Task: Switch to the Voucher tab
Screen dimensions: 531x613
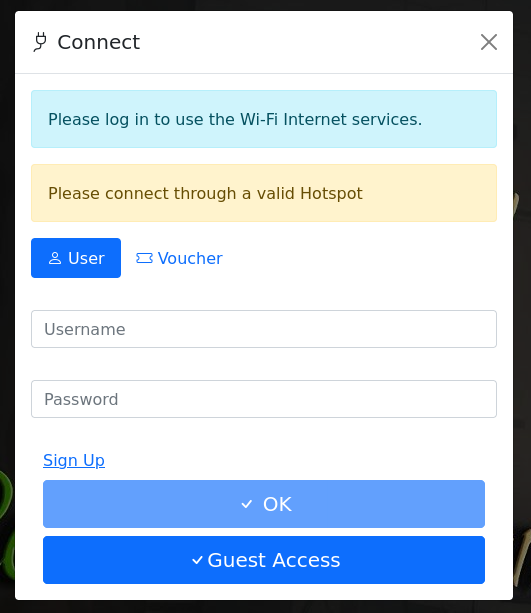Action: tap(179, 258)
